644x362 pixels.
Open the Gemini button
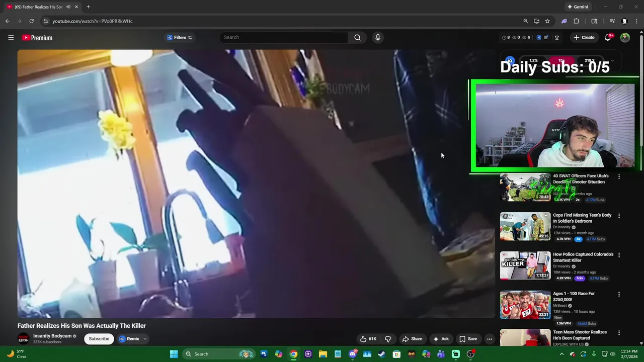click(578, 7)
